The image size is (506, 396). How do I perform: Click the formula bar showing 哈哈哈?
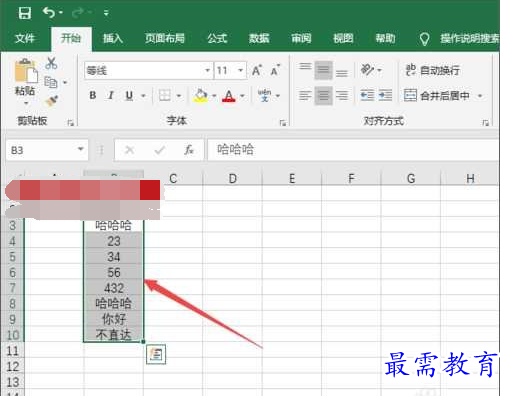point(353,150)
